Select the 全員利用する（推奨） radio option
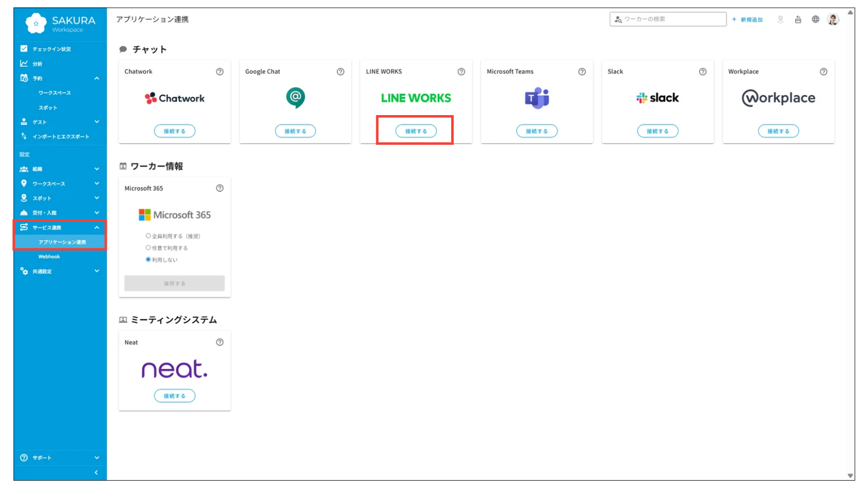The width and height of the screenshot is (868, 488). [148, 236]
